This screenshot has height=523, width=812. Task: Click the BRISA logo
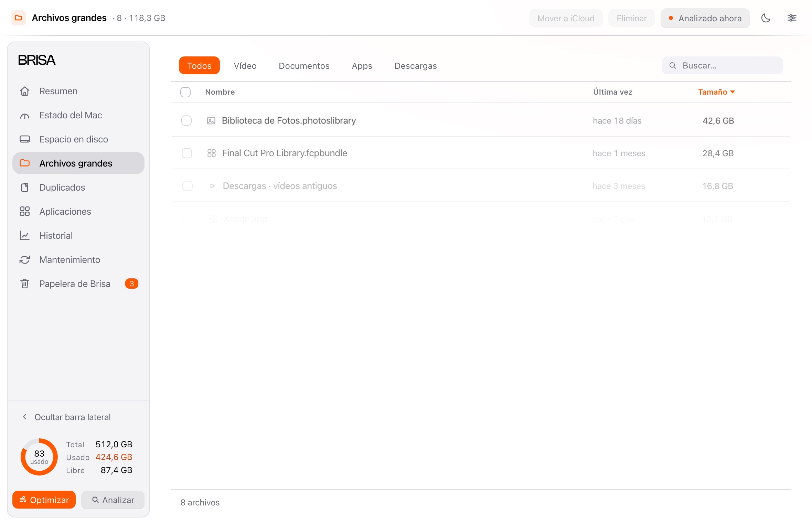36,60
